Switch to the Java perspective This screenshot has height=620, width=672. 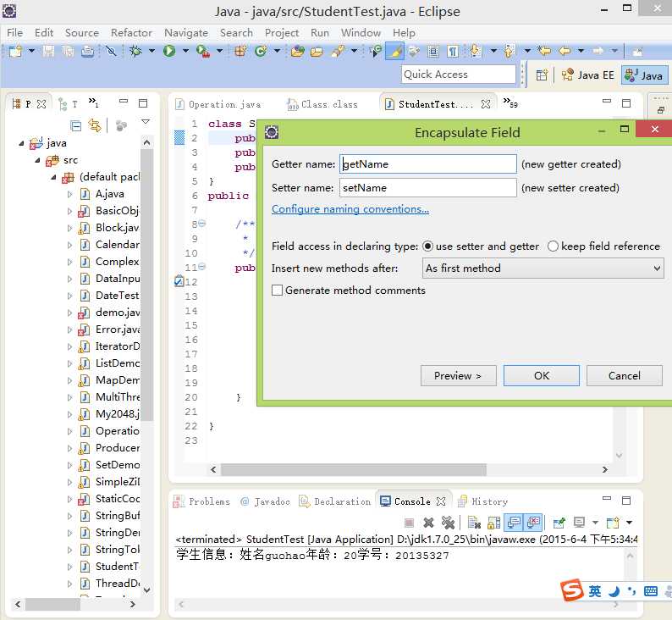coord(644,75)
